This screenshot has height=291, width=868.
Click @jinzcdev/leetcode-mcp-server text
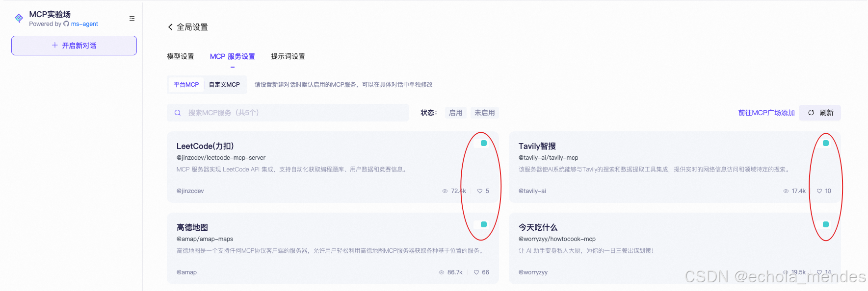click(x=221, y=158)
